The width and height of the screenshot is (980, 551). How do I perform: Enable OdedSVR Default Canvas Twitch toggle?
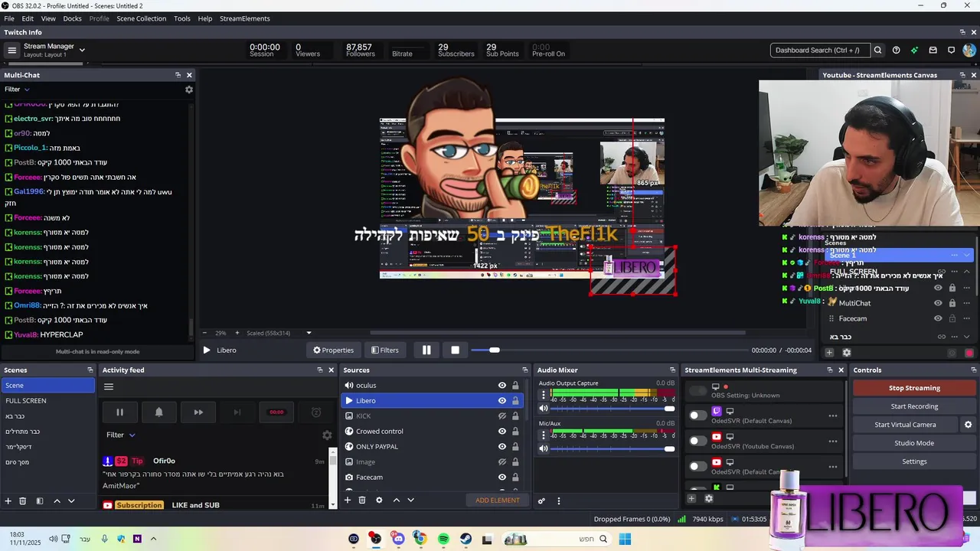coord(697,416)
